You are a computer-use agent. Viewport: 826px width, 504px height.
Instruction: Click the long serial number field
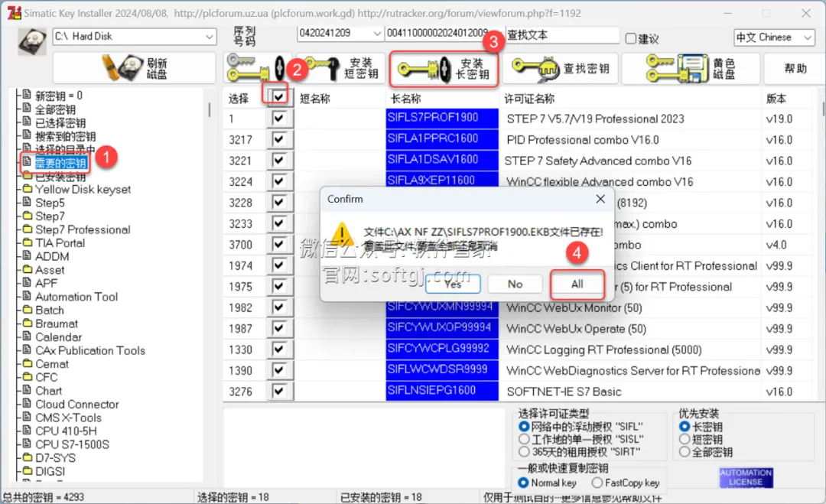coord(444,33)
